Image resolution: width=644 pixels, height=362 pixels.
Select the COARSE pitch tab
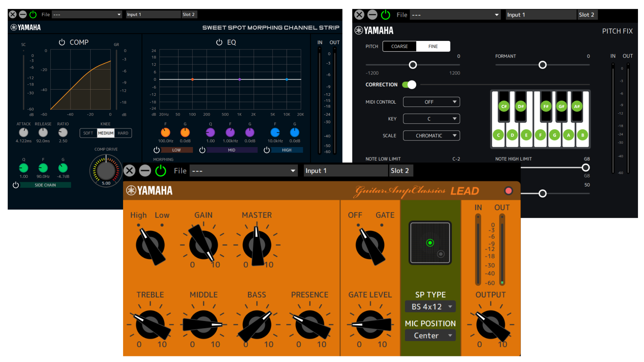point(399,46)
